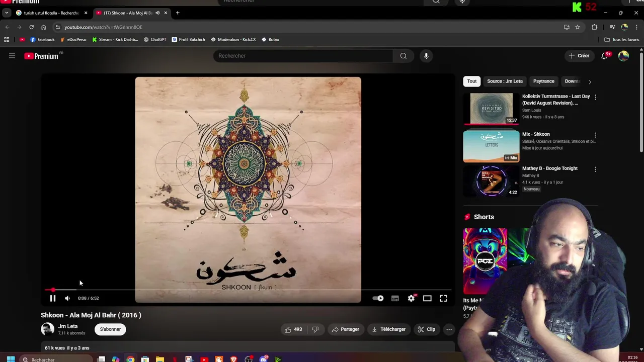The width and height of the screenshot is (644, 362).
Task: Open the YouTube hamburger guide menu
Action: point(12,56)
